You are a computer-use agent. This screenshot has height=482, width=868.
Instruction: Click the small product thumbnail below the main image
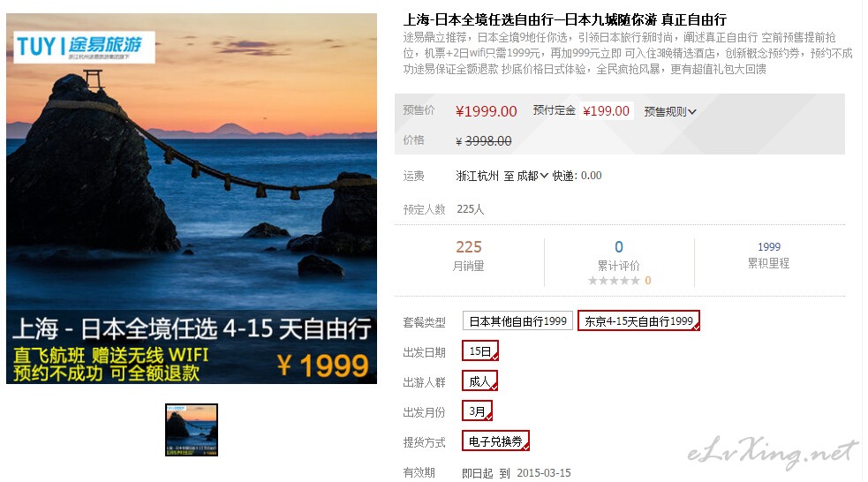[x=192, y=430]
